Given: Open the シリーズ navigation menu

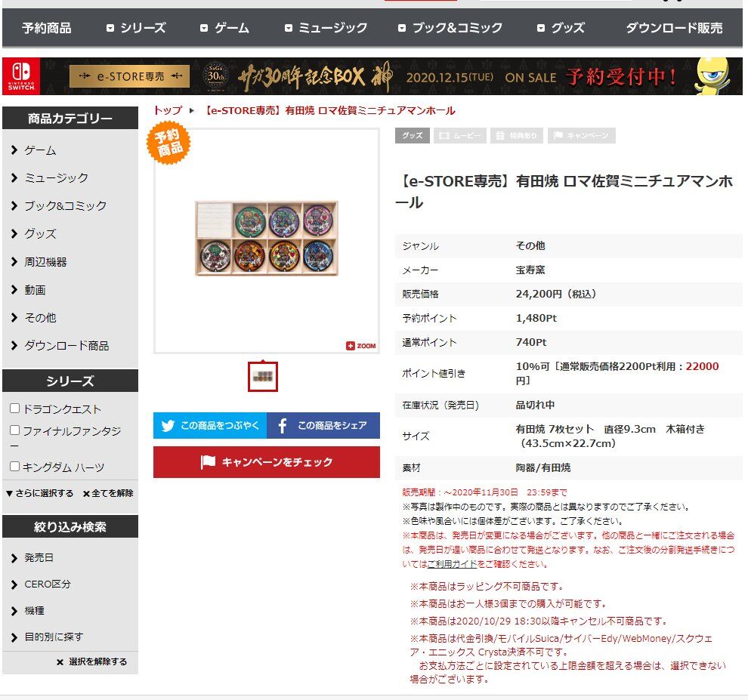Looking at the screenshot, I should (136, 28).
